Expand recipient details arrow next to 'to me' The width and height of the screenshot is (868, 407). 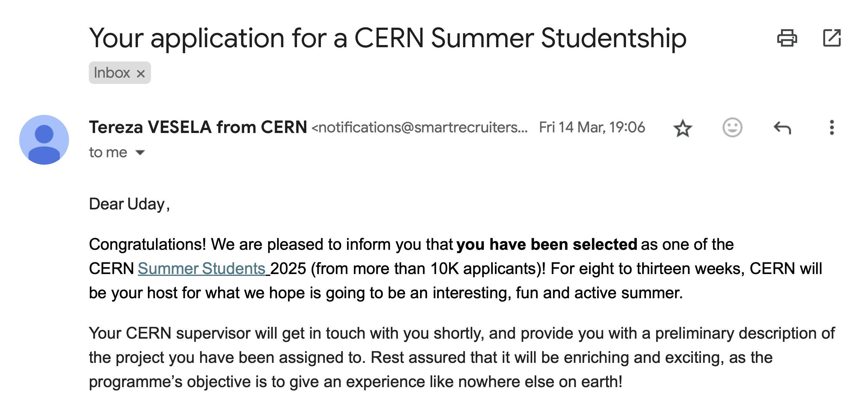(140, 153)
